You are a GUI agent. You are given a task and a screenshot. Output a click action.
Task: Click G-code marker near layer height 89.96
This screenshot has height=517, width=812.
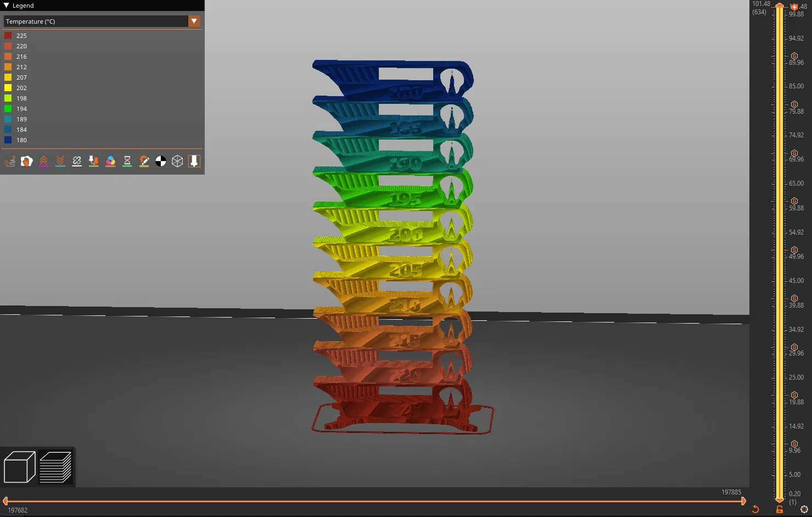794,56
